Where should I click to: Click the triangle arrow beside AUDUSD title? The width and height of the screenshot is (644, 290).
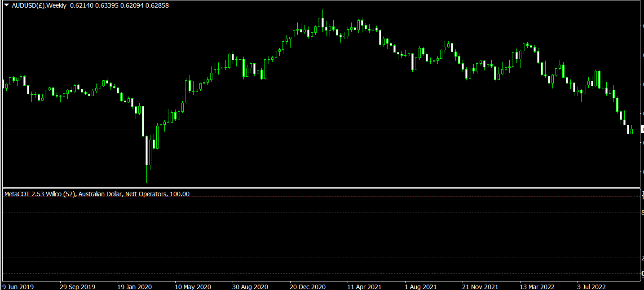tap(6, 5)
